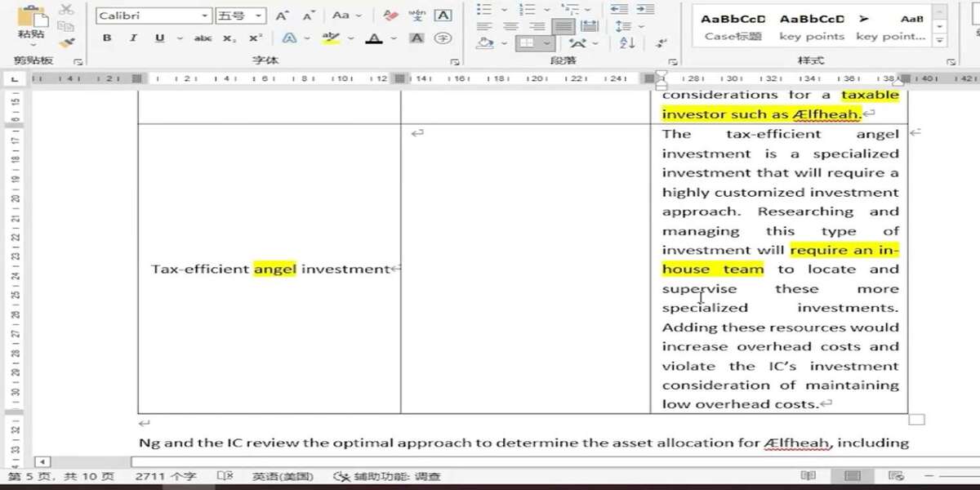
Task: Click the 2711 个字 word count
Action: 166,476
